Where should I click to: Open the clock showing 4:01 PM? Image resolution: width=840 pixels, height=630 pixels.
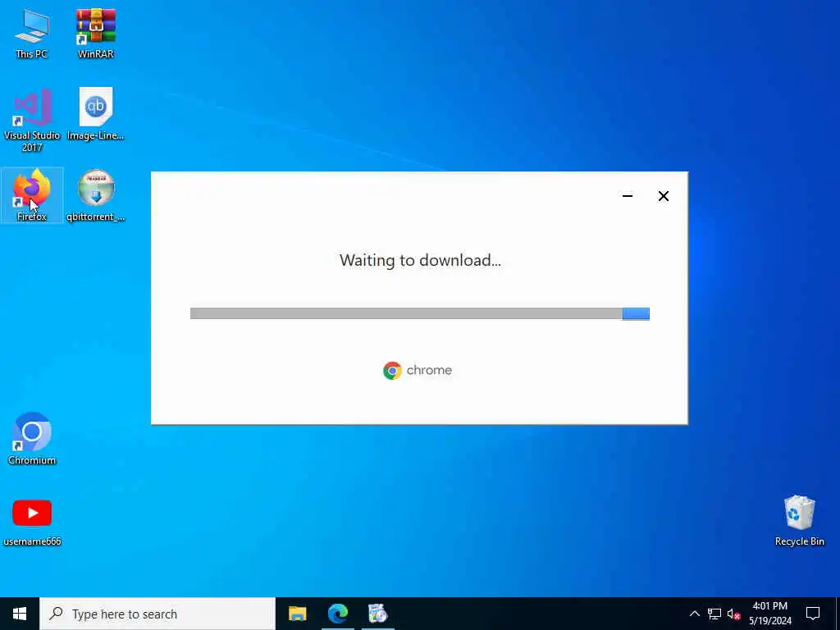770,614
